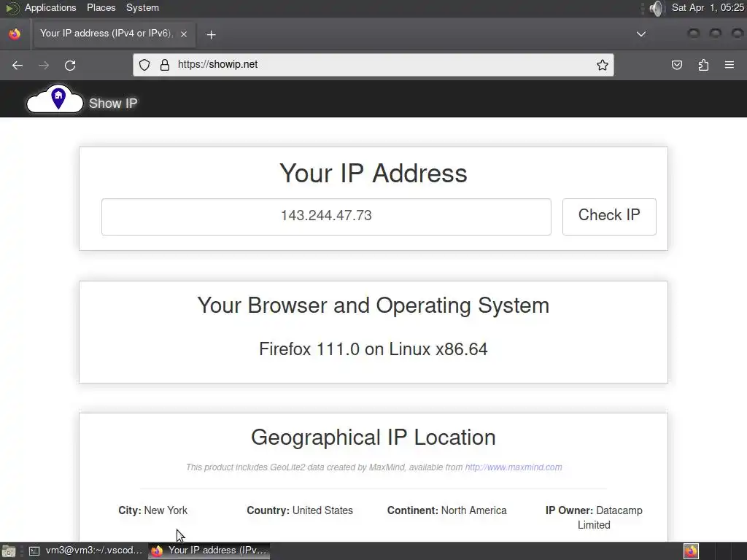Close the 'Your IP address' tab
Viewport: 747px width, 560px height.
[184, 34]
